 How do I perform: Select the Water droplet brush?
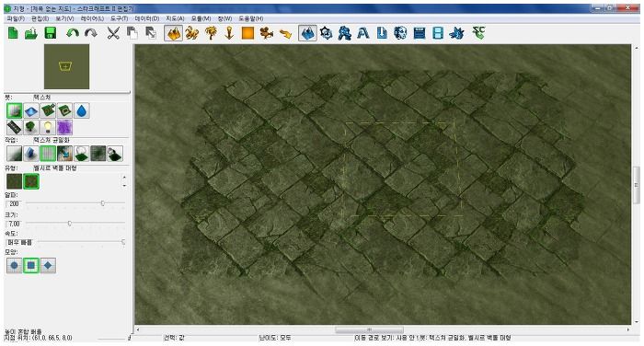click(x=82, y=111)
